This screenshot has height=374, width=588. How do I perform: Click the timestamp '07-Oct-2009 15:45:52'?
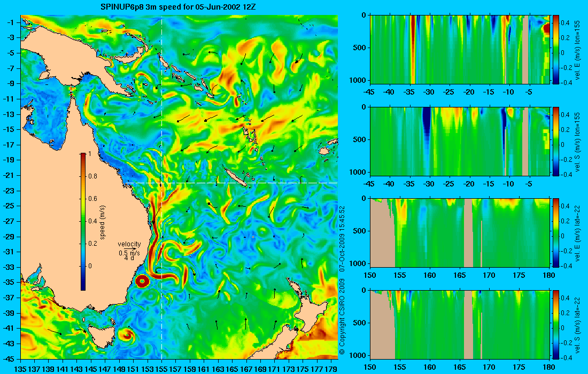click(342, 238)
